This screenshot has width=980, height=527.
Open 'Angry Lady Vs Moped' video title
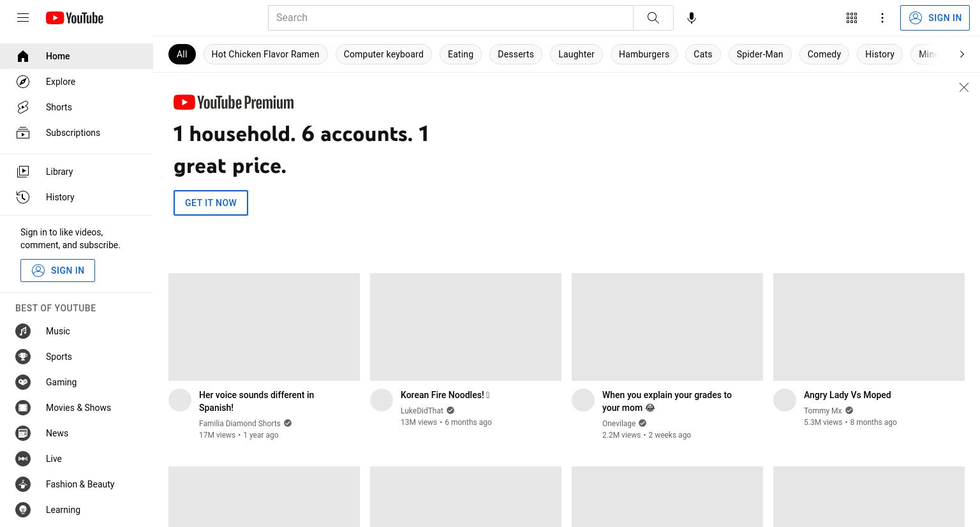[847, 395]
